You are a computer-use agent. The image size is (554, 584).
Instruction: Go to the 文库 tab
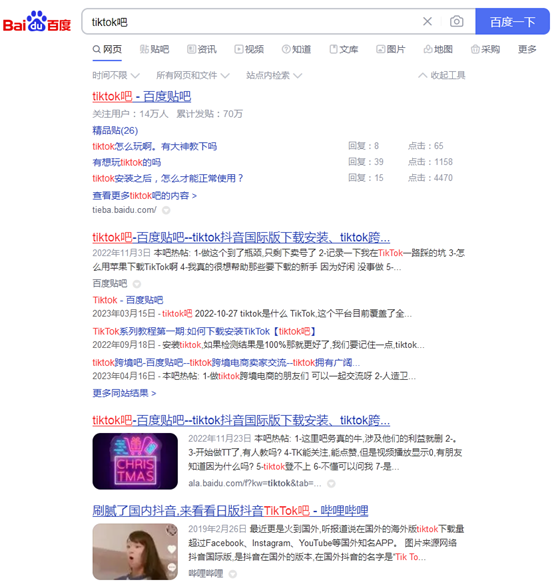pyautogui.click(x=344, y=49)
